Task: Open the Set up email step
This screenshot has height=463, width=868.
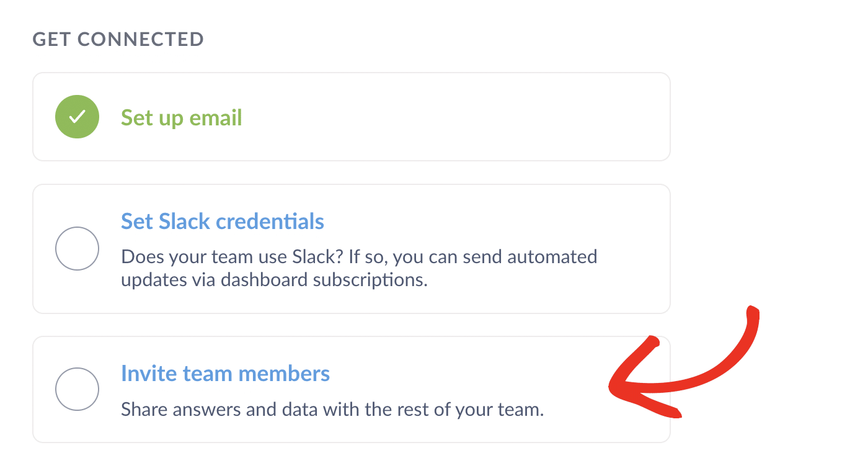Action: (x=181, y=117)
